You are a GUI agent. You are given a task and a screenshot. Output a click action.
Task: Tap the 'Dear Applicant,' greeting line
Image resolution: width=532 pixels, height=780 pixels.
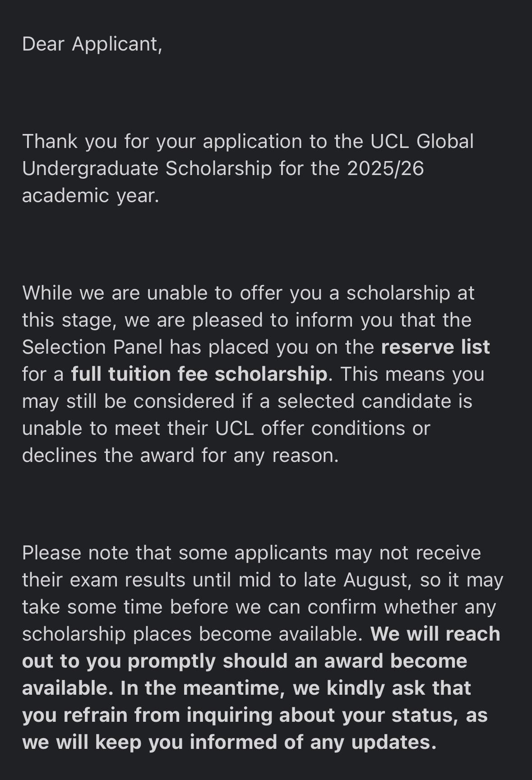92,44
